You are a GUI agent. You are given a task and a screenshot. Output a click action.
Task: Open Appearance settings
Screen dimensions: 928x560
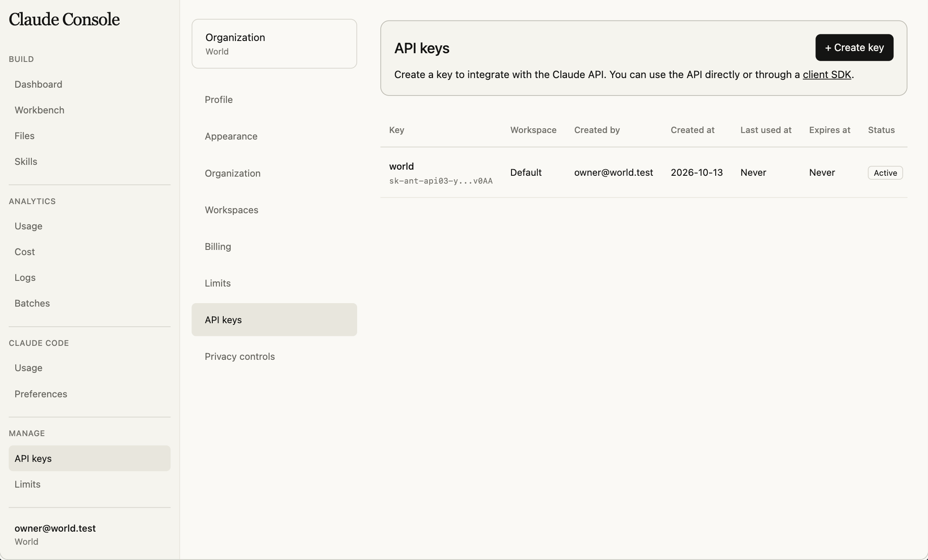coord(274,136)
